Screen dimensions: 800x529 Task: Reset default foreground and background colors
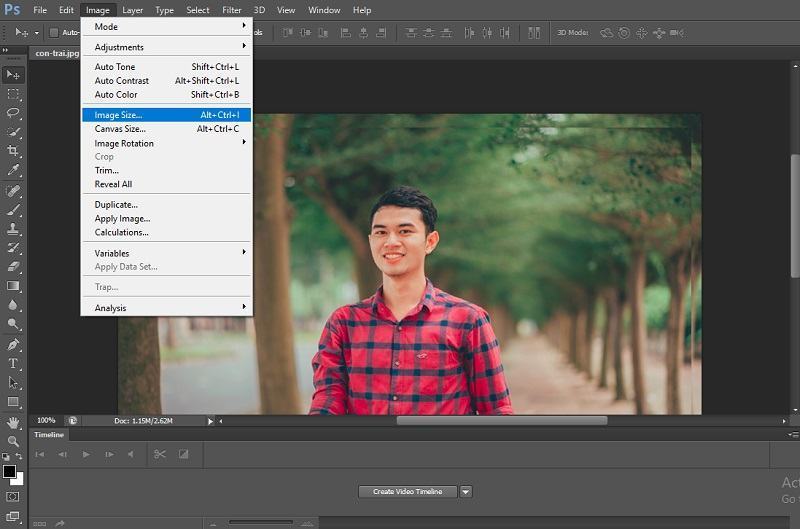6,457
